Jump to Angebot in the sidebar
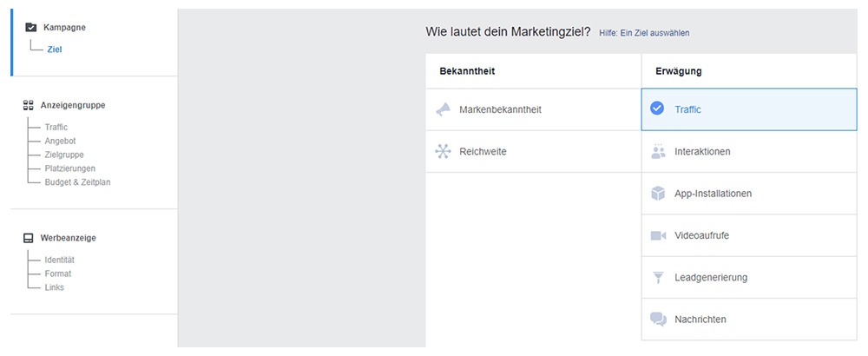This screenshot has height=356, width=868. [61, 142]
